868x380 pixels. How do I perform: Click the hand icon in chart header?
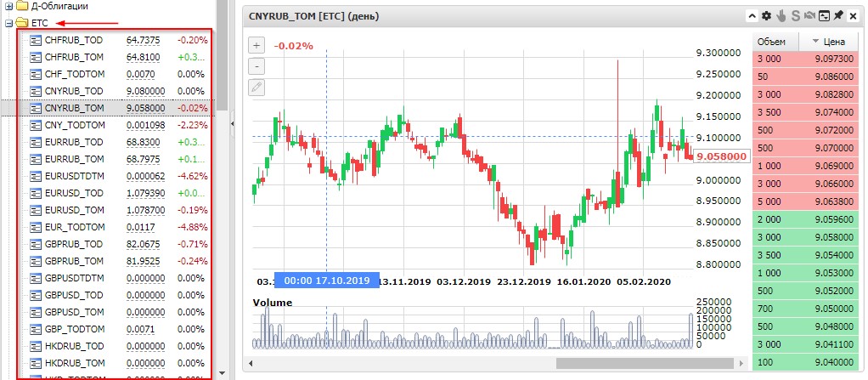[781, 16]
